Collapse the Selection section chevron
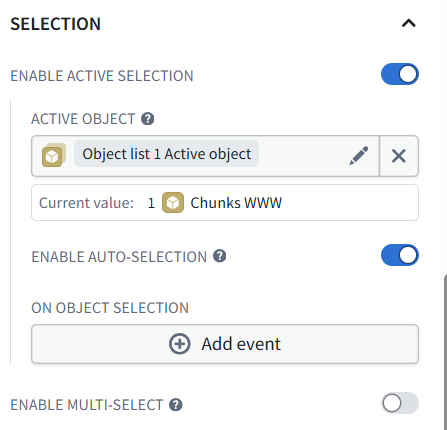The image size is (447, 430). (x=409, y=23)
